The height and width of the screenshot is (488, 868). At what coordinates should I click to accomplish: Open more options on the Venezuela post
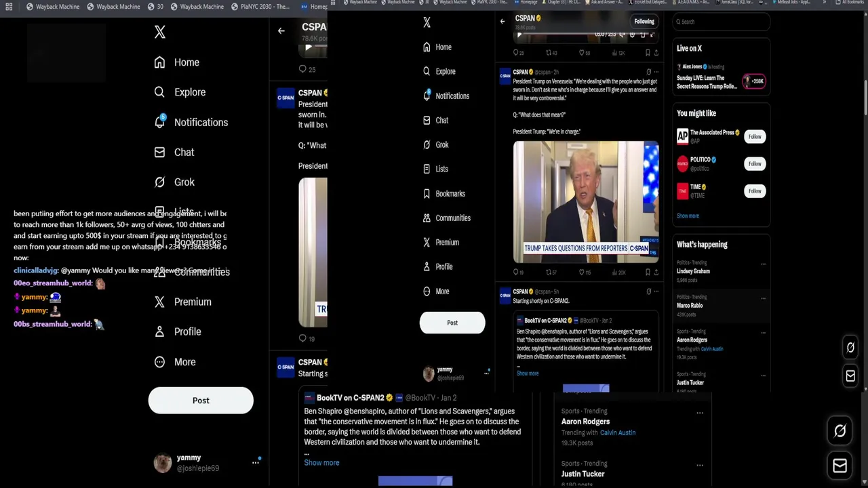coord(656,72)
